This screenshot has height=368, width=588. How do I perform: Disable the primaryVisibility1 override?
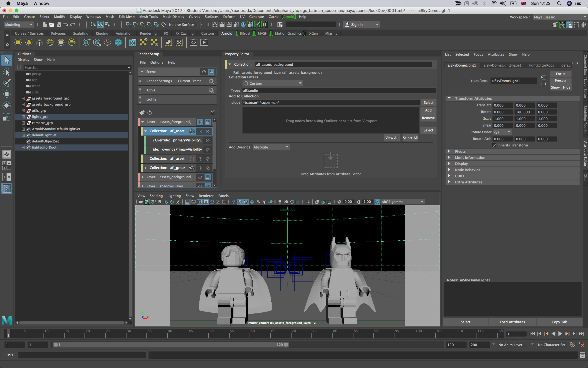pos(208,140)
